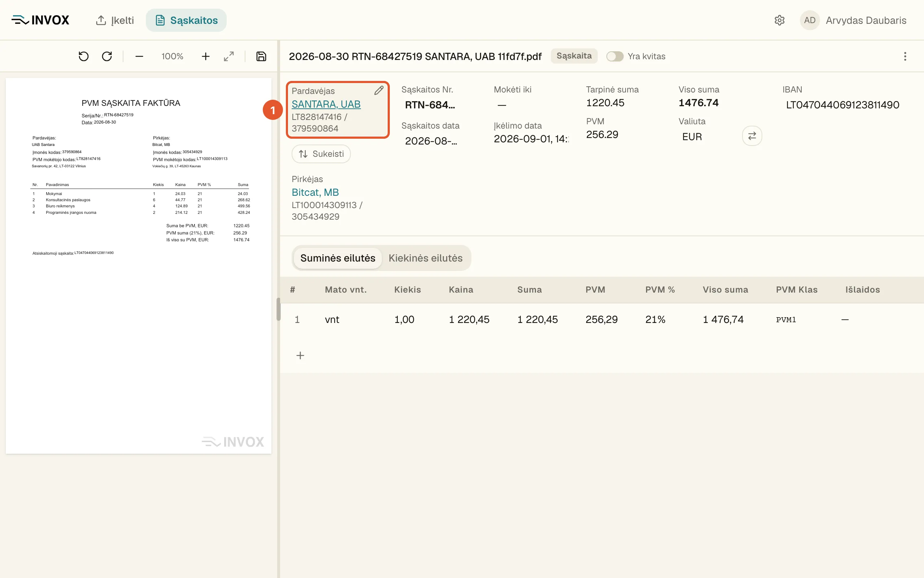Click the Mato vnt. column header
Screen dimensions: 924x578
tap(345, 290)
